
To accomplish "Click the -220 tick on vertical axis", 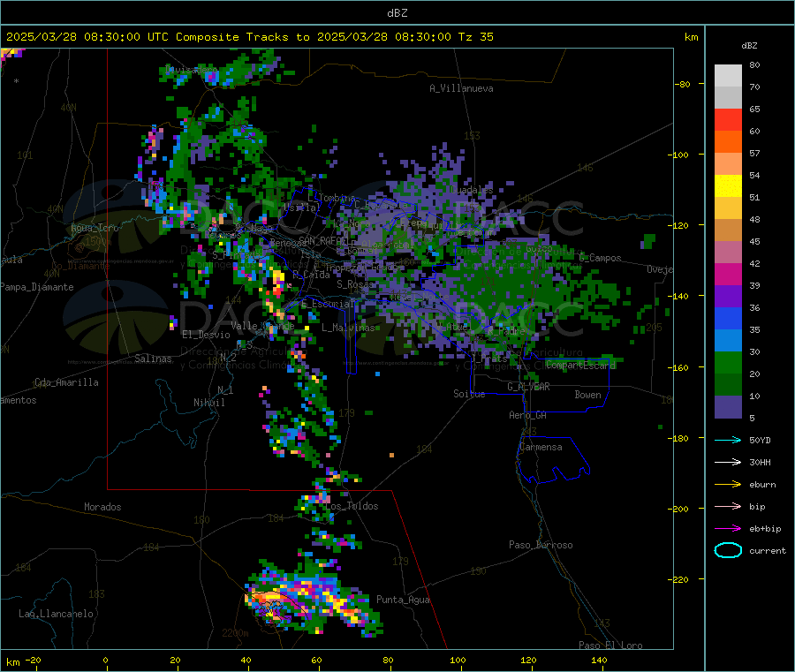I will [x=678, y=579].
